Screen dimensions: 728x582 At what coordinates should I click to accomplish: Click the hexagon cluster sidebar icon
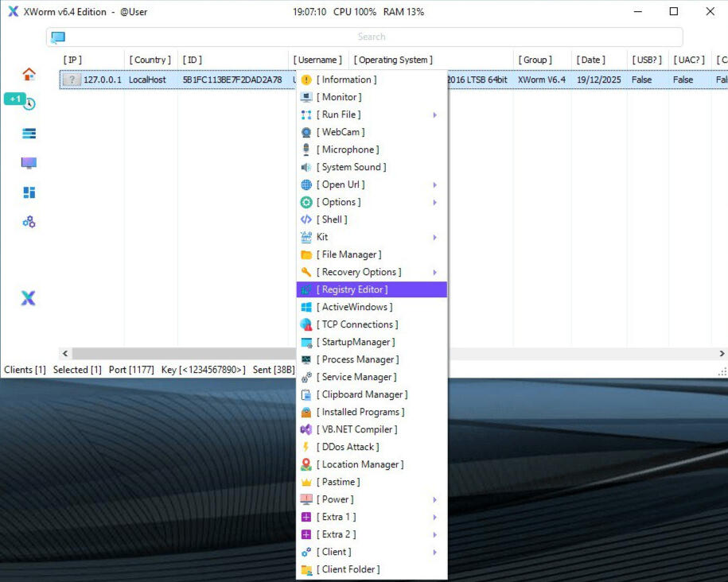(x=29, y=222)
